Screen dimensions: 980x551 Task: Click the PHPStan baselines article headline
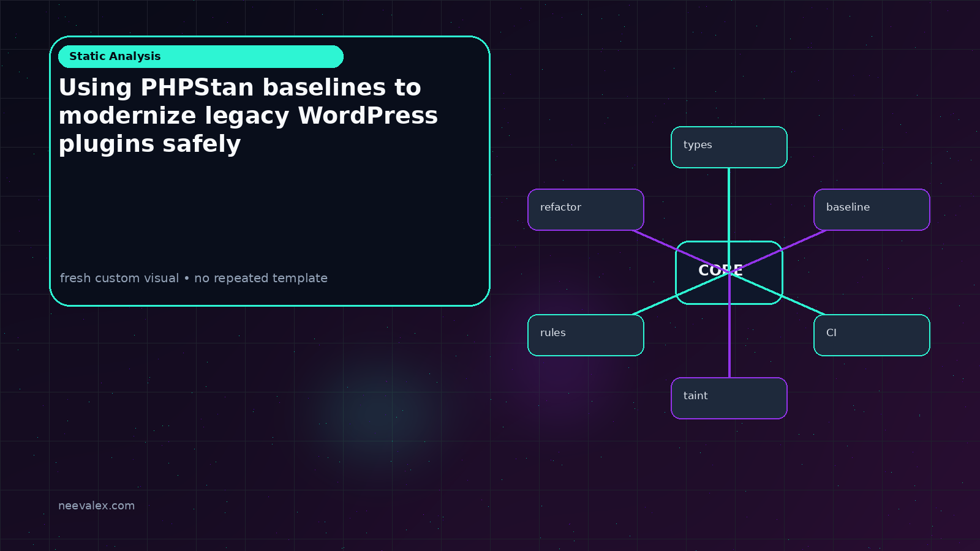248,116
